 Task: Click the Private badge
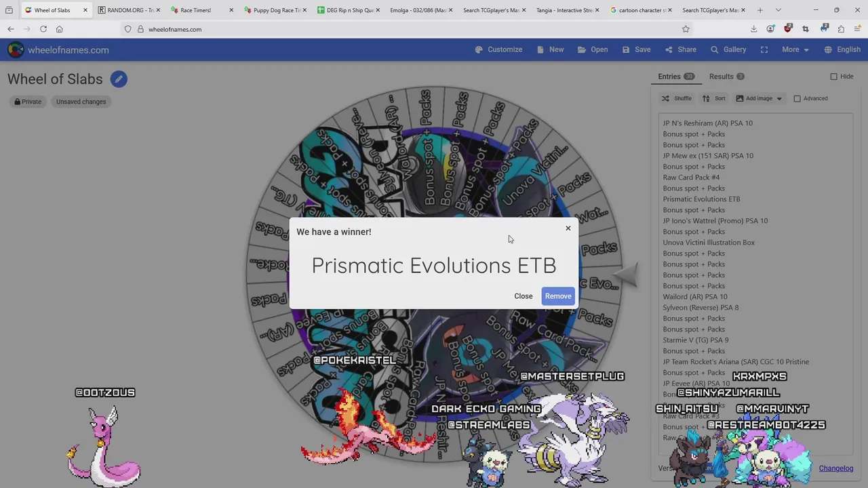(28, 102)
